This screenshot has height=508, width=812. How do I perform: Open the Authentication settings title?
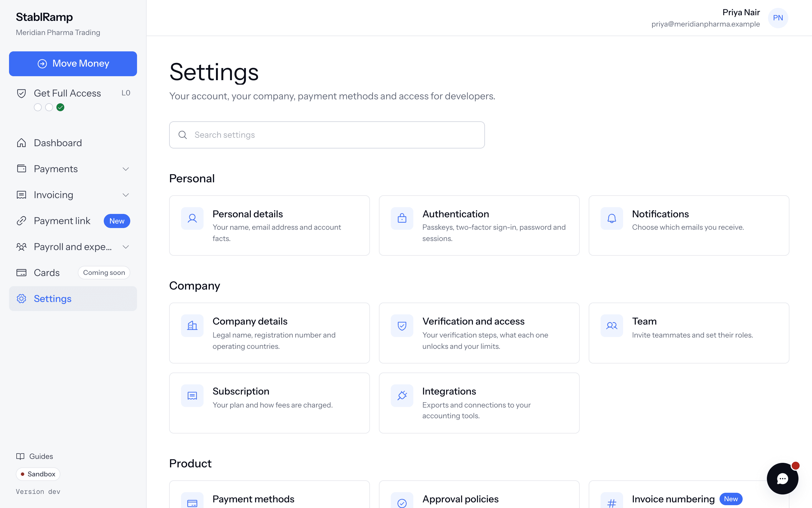[455, 214]
